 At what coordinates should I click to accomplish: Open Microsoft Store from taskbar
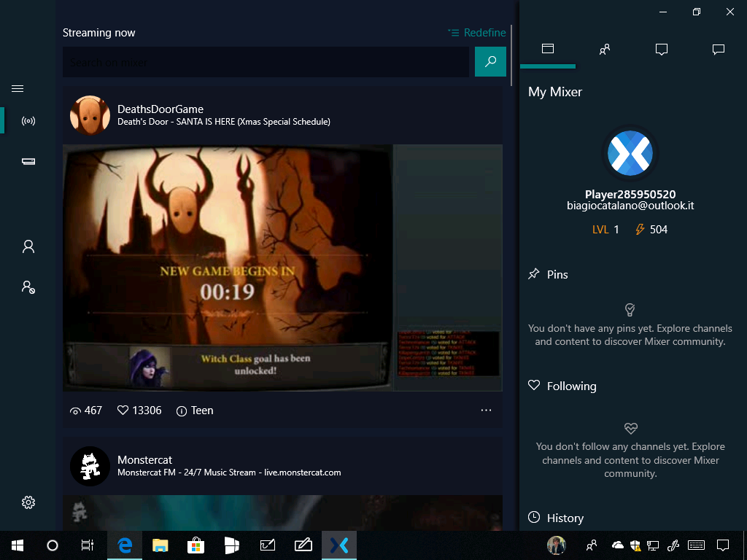pyautogui.click(x=196, y=545)
